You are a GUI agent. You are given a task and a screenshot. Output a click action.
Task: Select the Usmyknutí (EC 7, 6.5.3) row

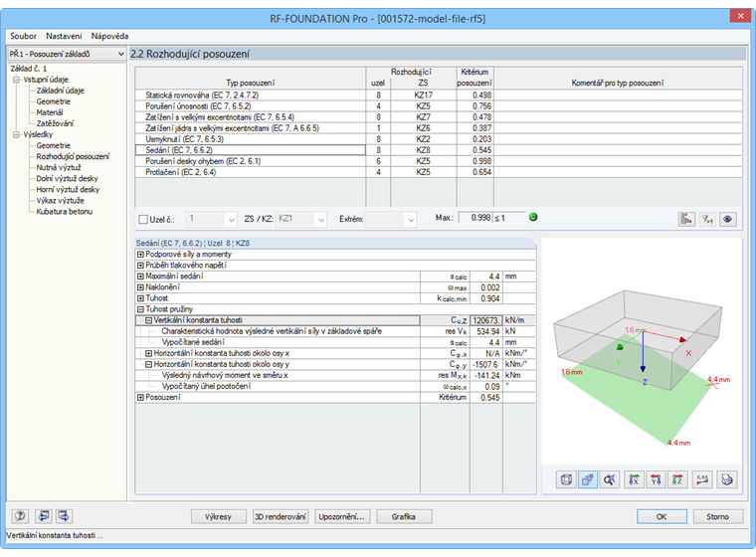(x=439, y=139)
